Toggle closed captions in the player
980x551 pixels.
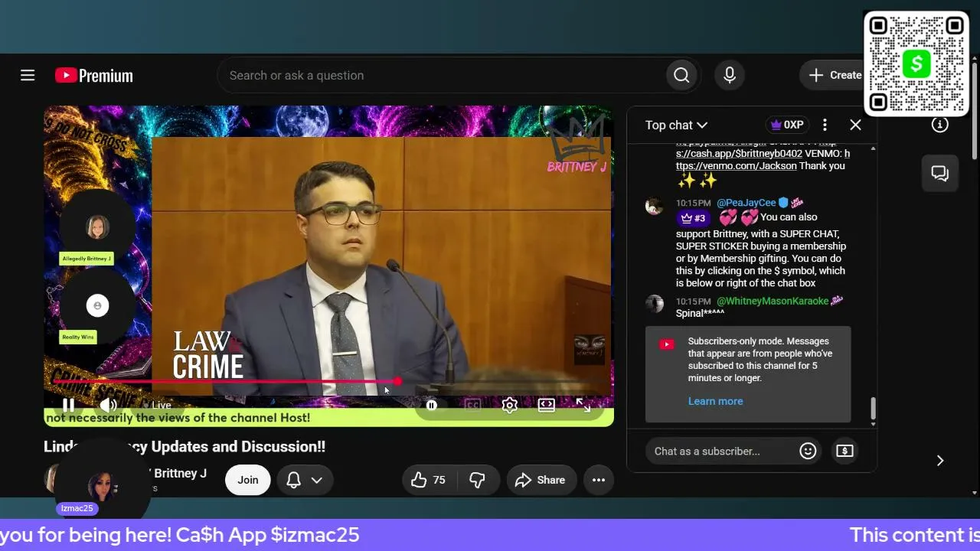pyautogui.click(x=472, y=405)
